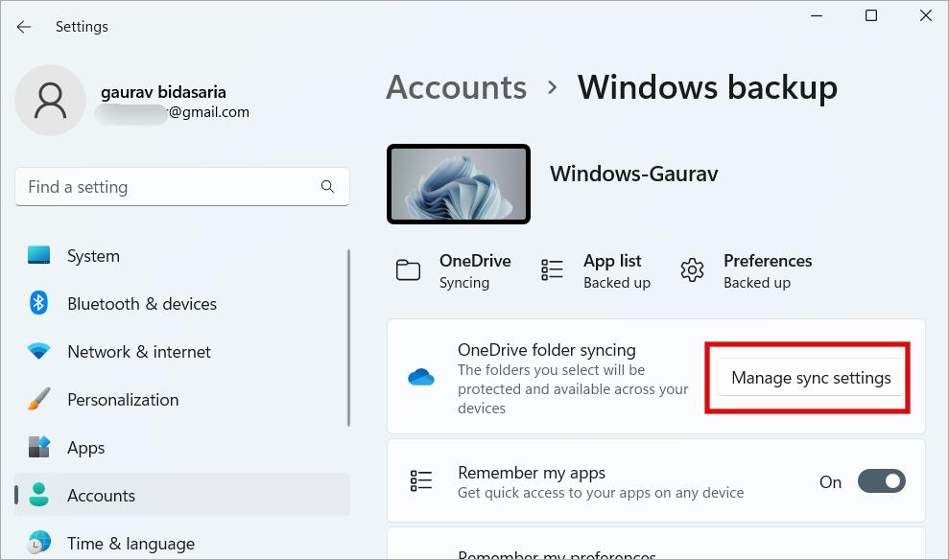Click the Personalization paintbrush icon
The width and height of the screenshot is (949, 560).
pos(38,399)
